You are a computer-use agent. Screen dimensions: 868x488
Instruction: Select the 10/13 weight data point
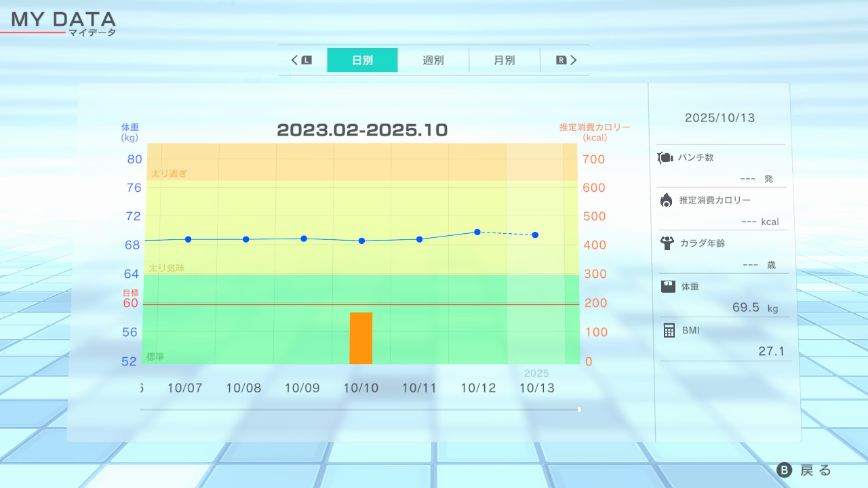(535, 235)
